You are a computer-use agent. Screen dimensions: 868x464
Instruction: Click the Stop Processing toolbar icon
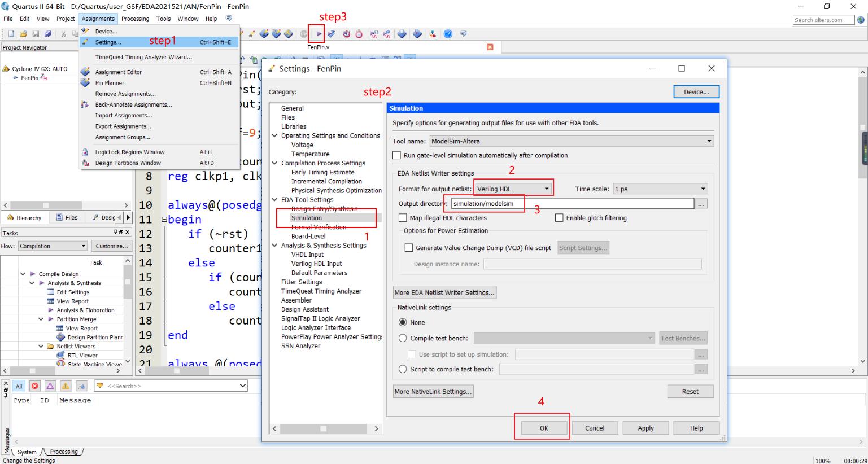point(304,34)
